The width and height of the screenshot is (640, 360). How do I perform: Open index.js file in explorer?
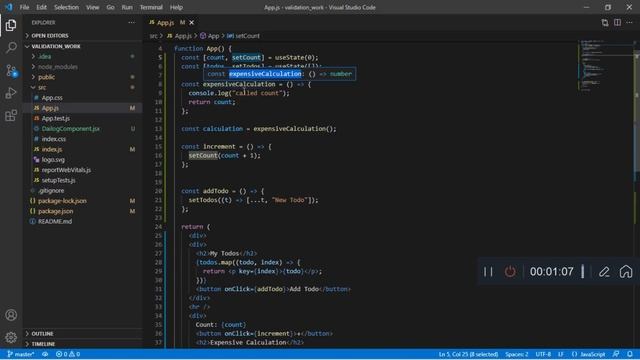coord(52,149)
